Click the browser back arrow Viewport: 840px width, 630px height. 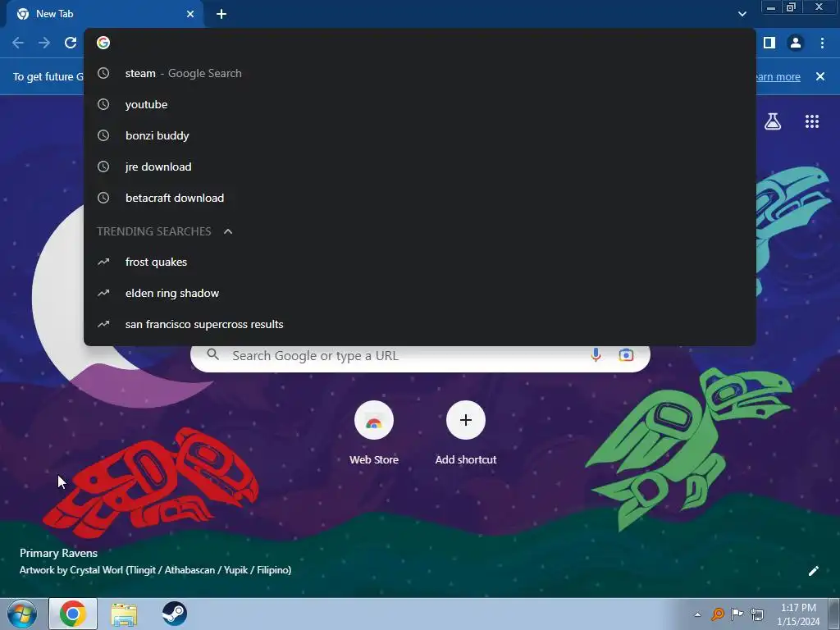pos(18,43)
